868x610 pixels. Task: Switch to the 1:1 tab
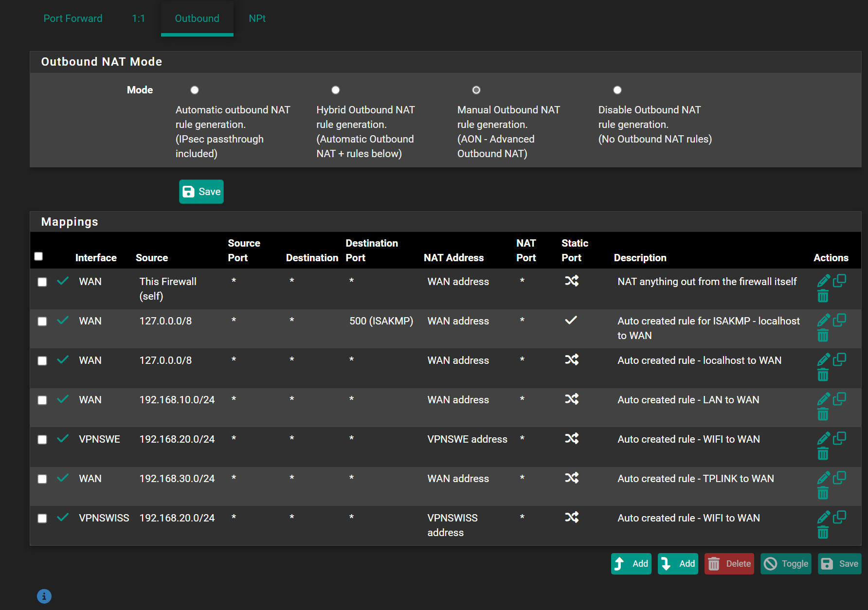pyautogui.click(x=139, y=18)
